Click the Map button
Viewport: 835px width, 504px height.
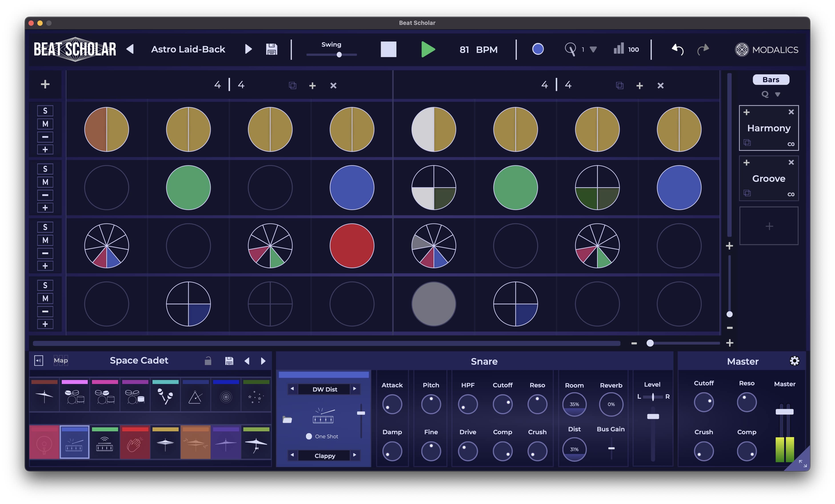pyautogui.click(x=61, y=361)
